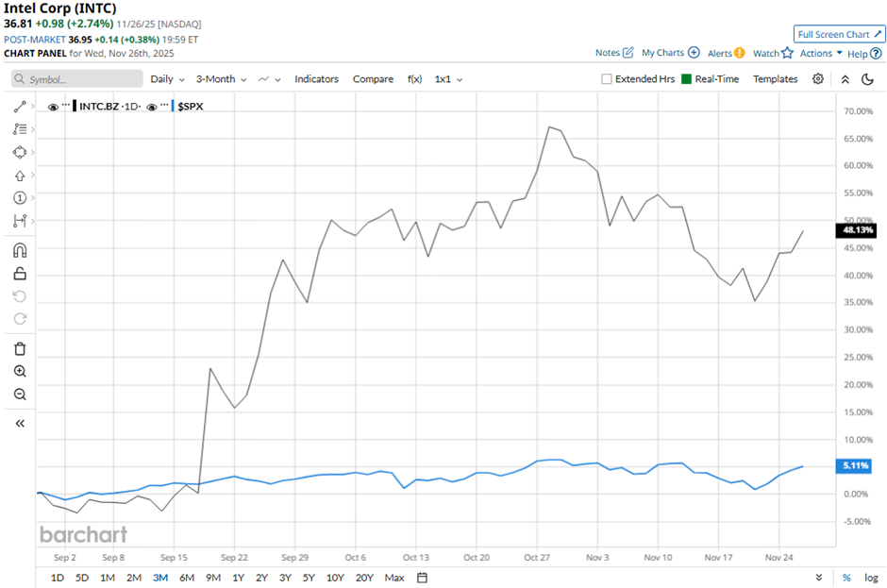Screen dimensions: 887x588
Task: Open the Help link
Action: [x=864, y=54]
